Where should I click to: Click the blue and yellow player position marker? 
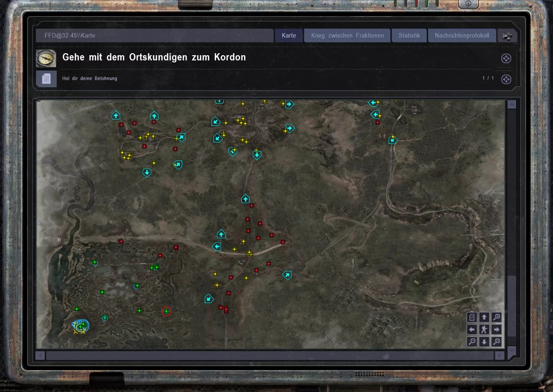(80, 326)
